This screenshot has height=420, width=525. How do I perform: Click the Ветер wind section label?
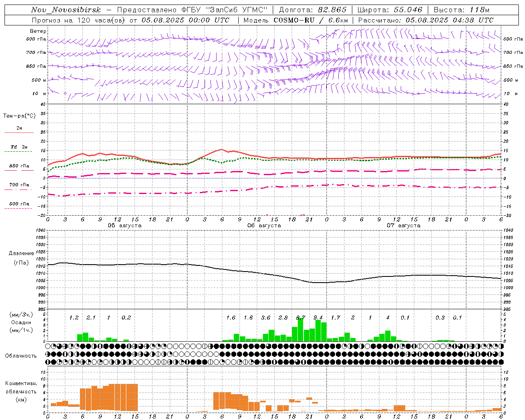pos(38,31)
